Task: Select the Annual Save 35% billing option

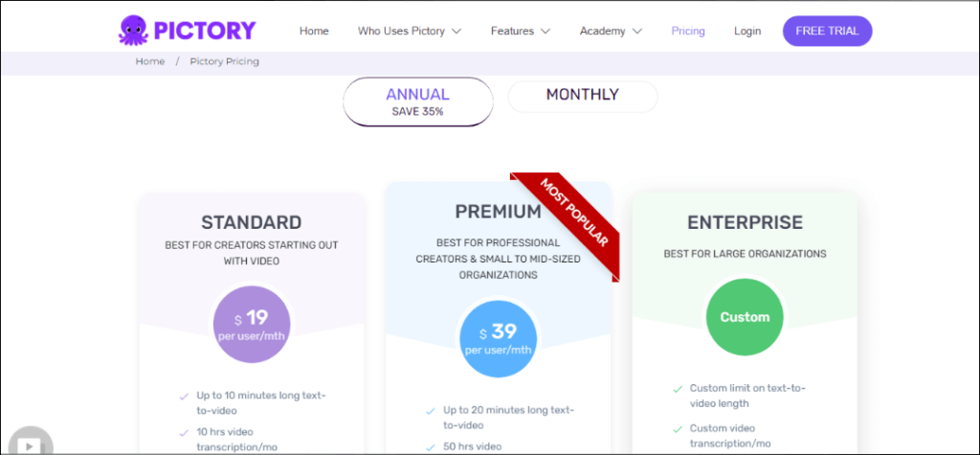Action: (417, 102)
